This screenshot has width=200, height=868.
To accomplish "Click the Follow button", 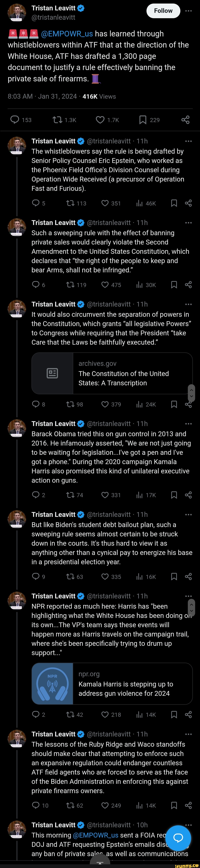I will pyautogui.click(x=163, y=10).
